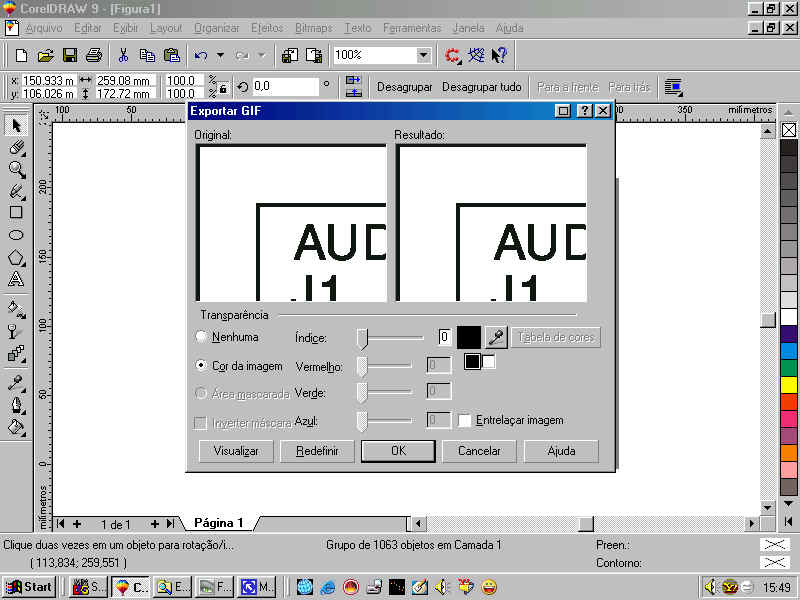Click the Copy icon
The image size is (800, 600).
click(x=147, y=55)
